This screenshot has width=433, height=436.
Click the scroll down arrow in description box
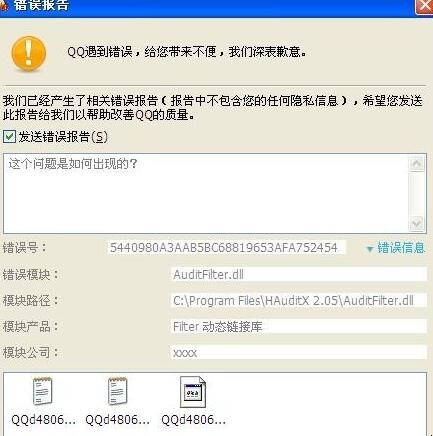click(417, 223)
